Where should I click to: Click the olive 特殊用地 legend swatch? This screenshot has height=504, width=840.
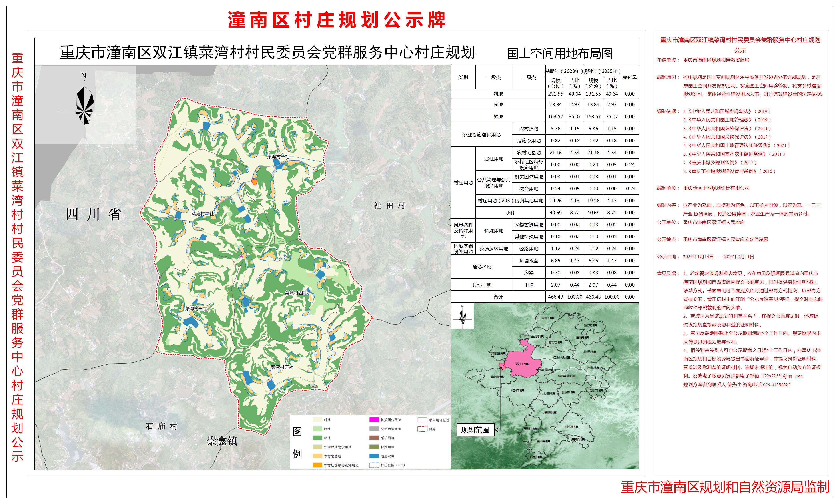click(374, 447)
